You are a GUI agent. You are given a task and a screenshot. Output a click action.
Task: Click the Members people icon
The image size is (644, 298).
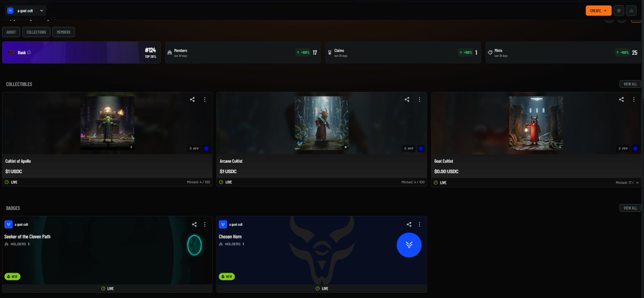pyautogui.click(x=170, y=53)
